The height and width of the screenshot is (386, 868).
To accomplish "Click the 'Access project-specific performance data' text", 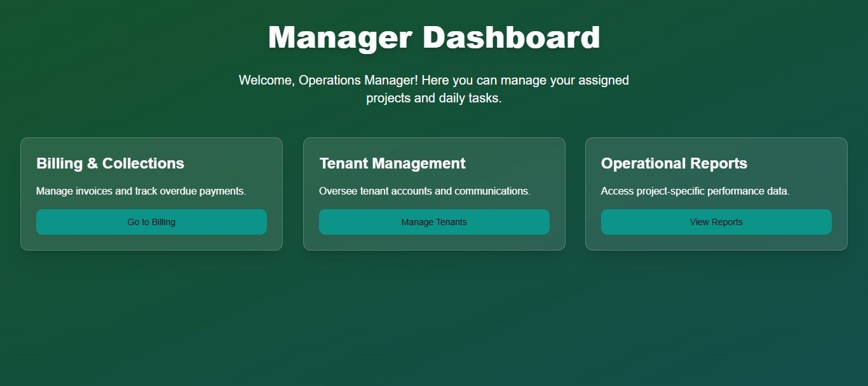I will tap(695, 191).
